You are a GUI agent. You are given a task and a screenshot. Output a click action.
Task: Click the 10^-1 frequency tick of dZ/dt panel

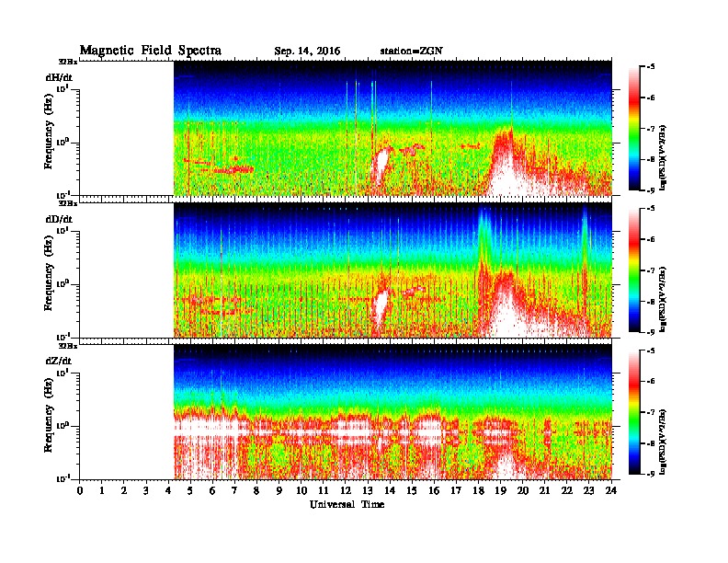63,478
